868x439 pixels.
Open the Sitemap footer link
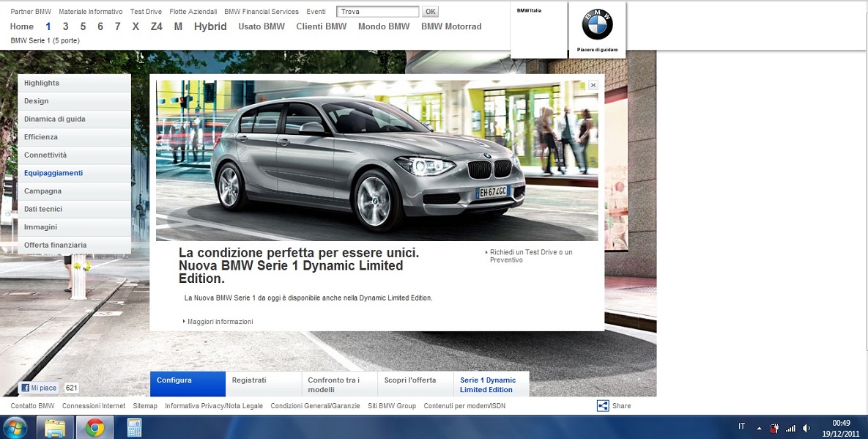(x=145, y=406)
